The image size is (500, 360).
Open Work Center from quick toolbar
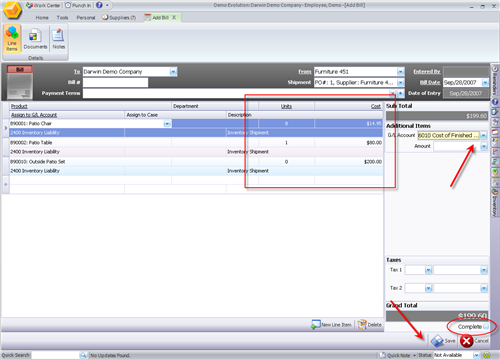pos(43,5)
